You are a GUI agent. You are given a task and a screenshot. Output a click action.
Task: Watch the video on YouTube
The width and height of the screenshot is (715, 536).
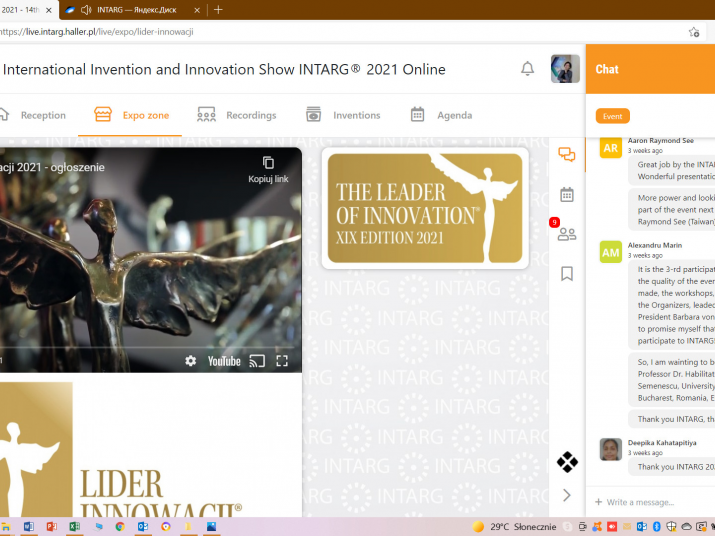(224, 361)
